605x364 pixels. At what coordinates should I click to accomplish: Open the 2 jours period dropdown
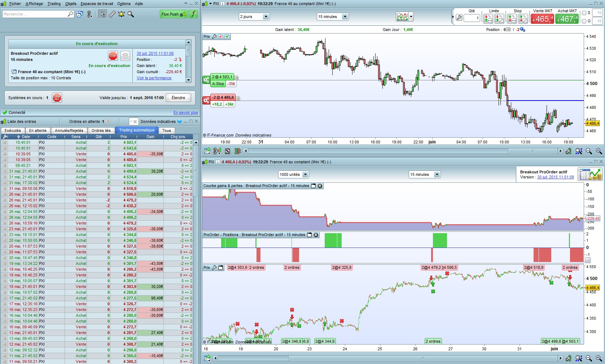pos(266,17)
